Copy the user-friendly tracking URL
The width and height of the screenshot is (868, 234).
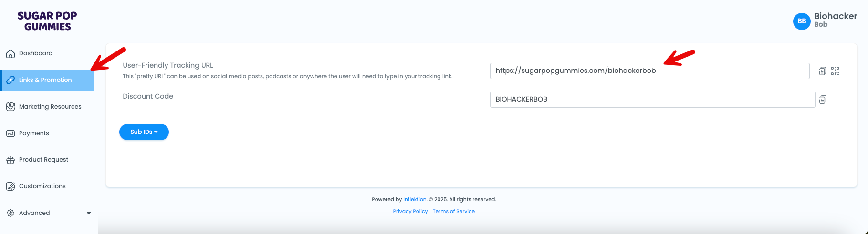822,71
